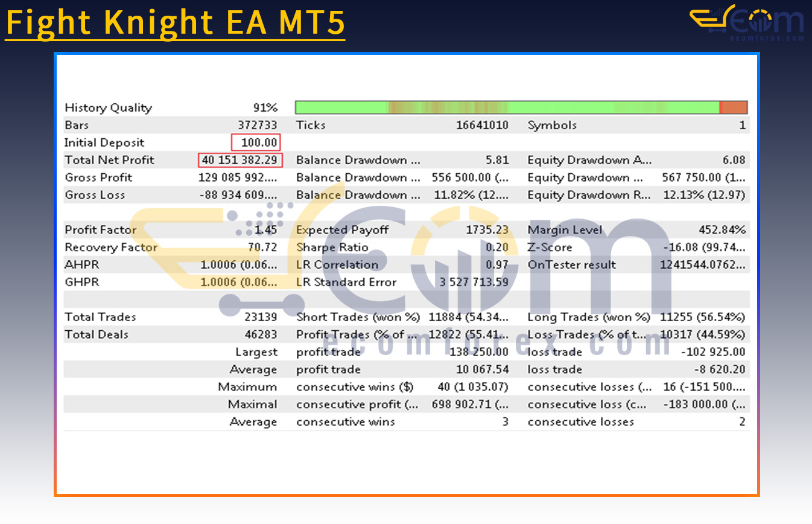Viewport: 812px width, 524px height.
Task: Click the Gross Profit label
Action: [x=98, y=178]
